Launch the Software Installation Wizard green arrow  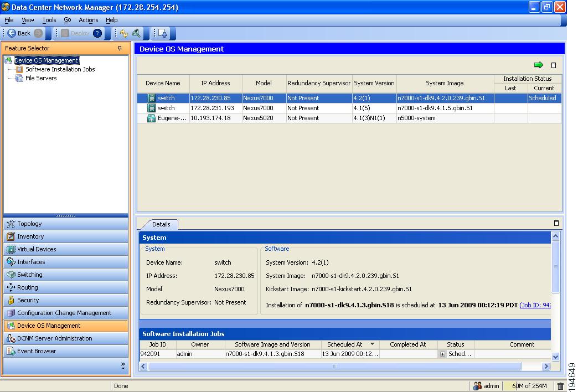pos(538,65)
